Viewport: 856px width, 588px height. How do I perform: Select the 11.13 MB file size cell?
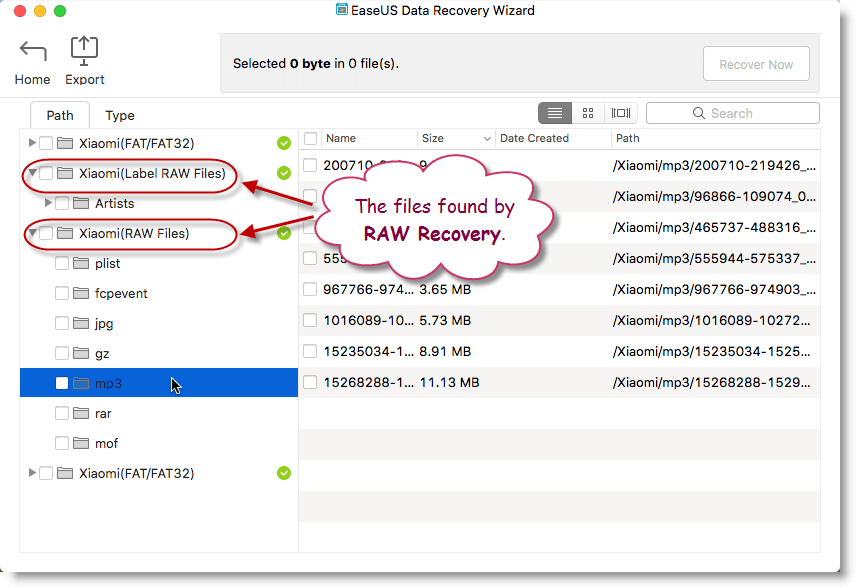(449, 383)
